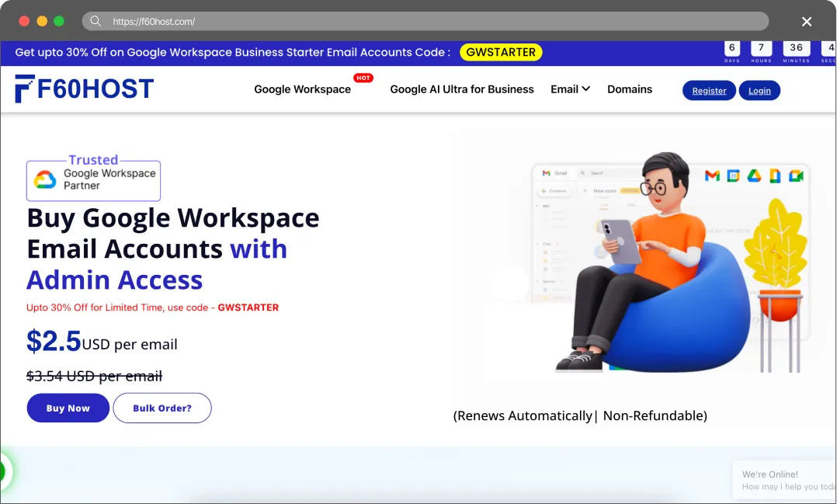Image resolution: width=837 pixels, height=504 pixels.
Task: Expand the Email dropdown menu
Action: coord(570,89)
